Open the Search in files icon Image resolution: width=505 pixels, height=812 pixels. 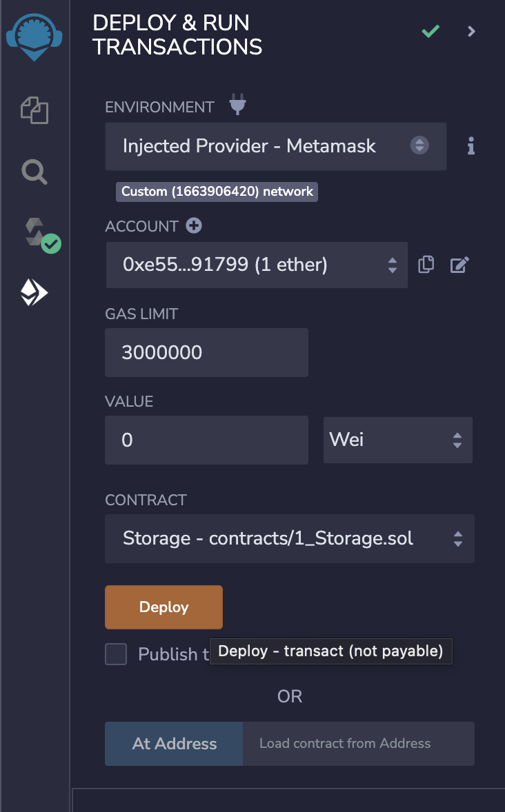point(34,172)
